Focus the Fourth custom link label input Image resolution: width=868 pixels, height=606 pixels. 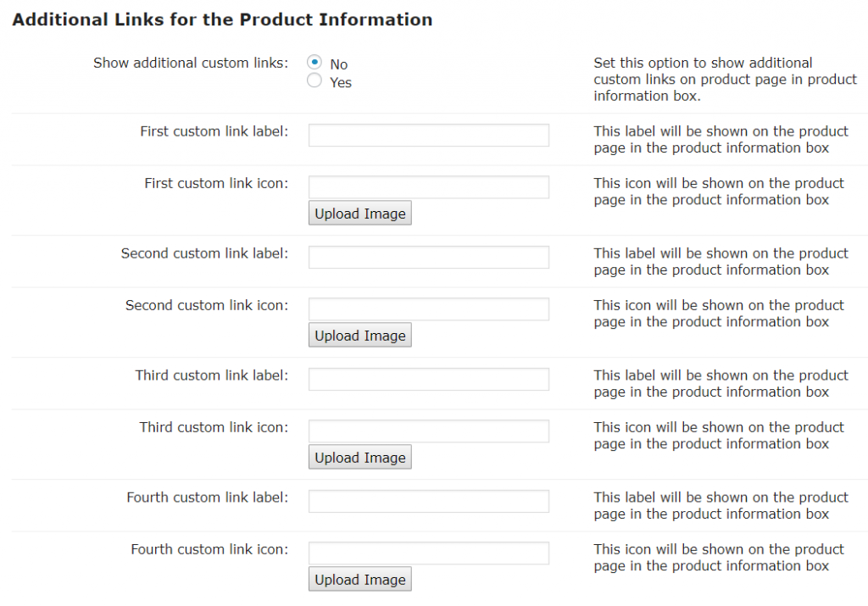[x=428, y=501]
